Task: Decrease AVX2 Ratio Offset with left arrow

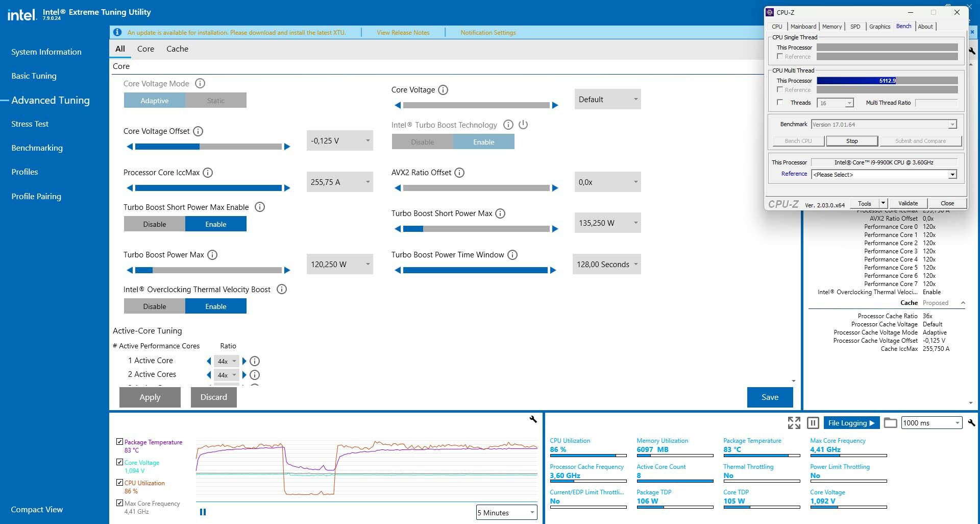Action: click(398, 188)
